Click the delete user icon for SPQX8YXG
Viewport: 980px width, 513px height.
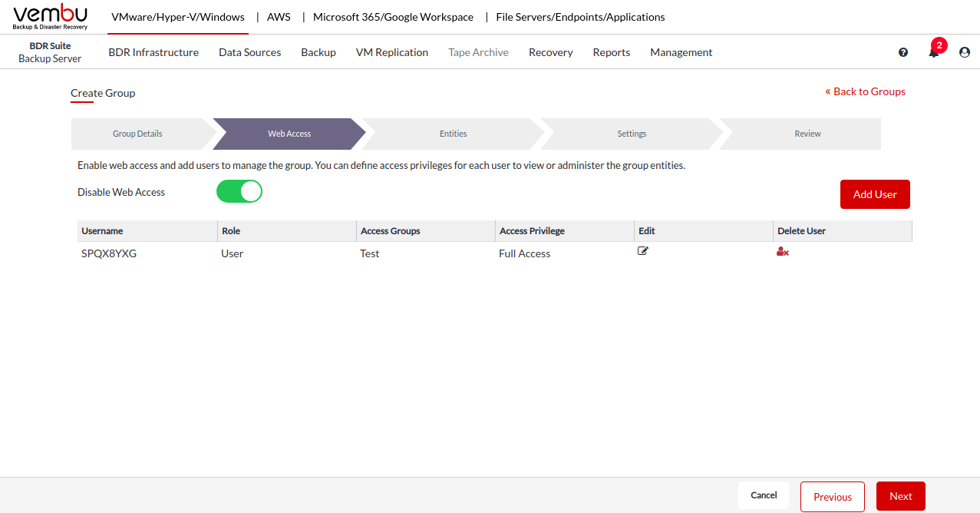(x=783, y=251)
